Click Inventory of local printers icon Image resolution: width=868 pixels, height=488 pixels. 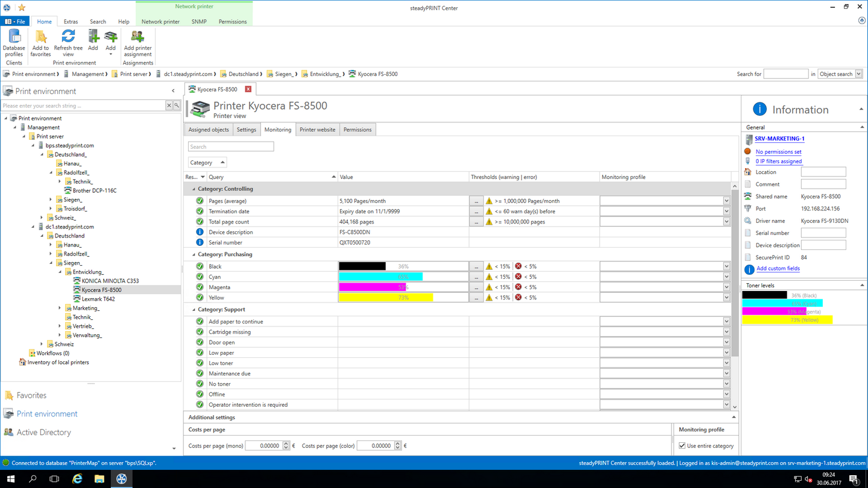[22, 362]
